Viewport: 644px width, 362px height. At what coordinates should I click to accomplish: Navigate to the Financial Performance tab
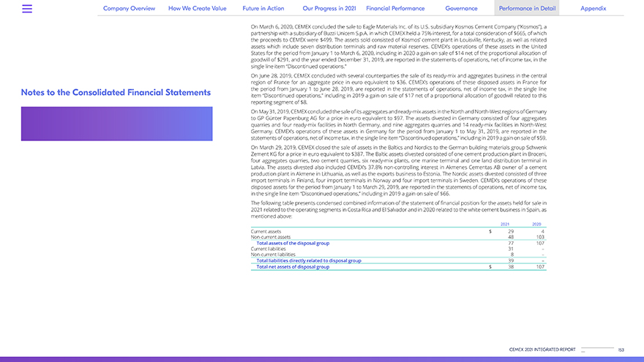pyautogui.click(x=395, y=8)
